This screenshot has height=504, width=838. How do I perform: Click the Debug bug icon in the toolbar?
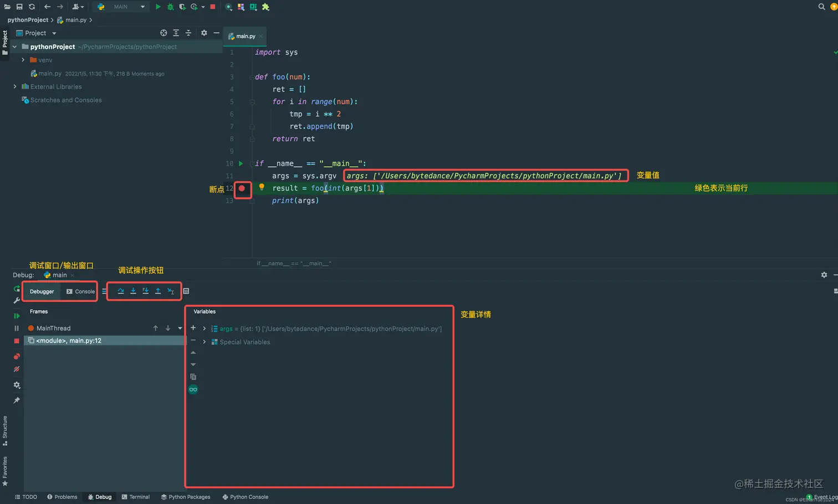(170, 7)
